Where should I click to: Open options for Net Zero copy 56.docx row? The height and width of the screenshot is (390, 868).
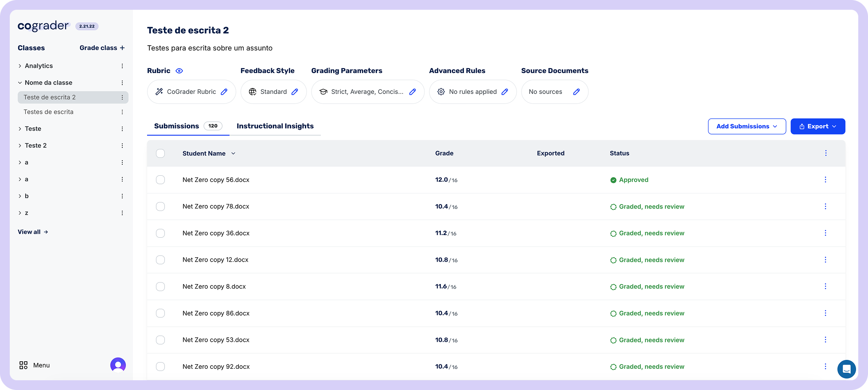pos(825,180)
